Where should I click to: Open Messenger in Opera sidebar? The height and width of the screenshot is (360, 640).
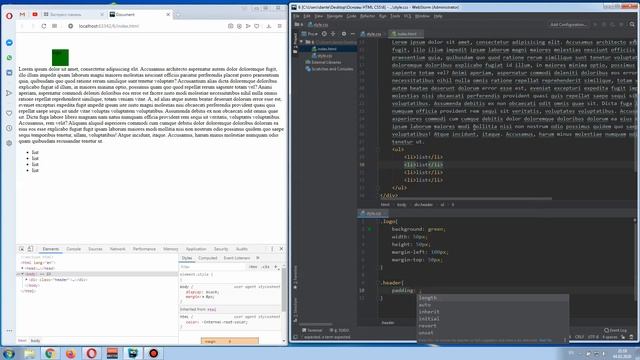pos(9,43)
